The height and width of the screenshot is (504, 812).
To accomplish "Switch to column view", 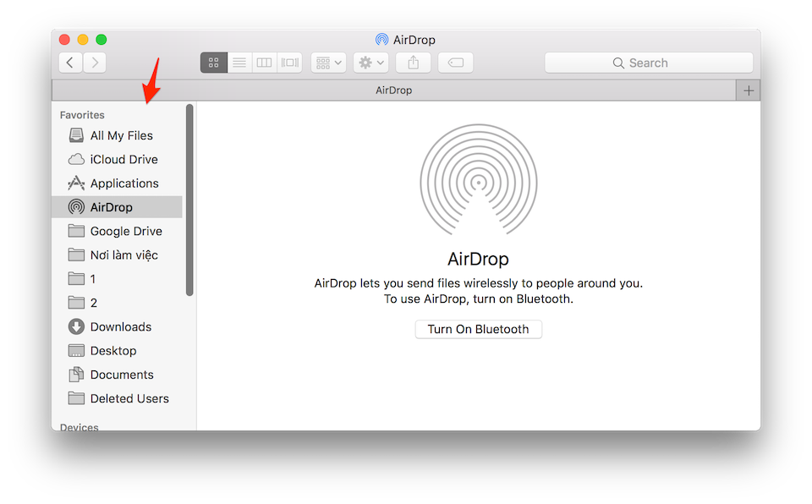I will [x=265, y=63].
